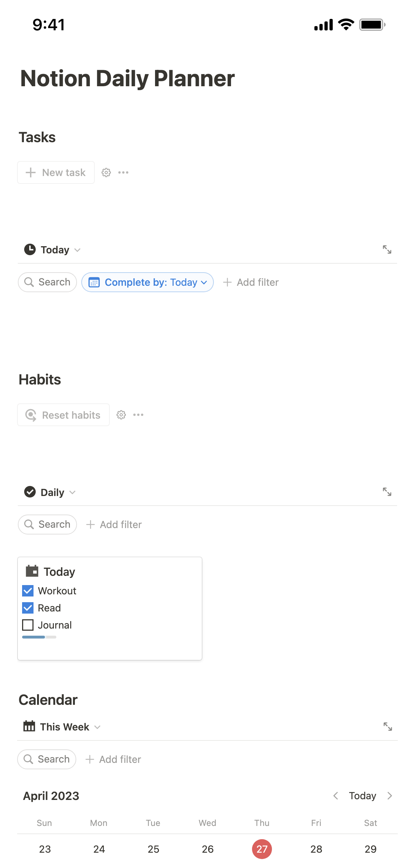401x868 pixels.
Task: Go to previous week in calendar
Action: pyautogui.click(x=335, y=796)
